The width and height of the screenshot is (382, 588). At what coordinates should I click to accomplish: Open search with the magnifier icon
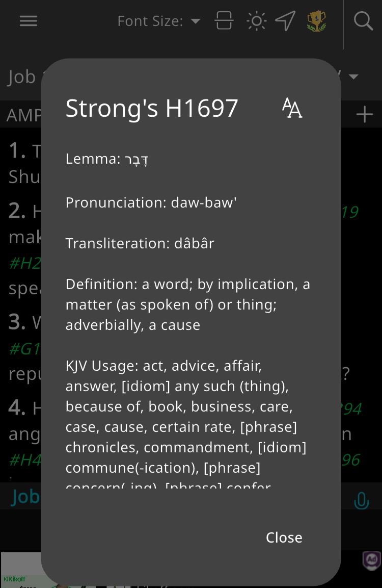tap(363, 21)
